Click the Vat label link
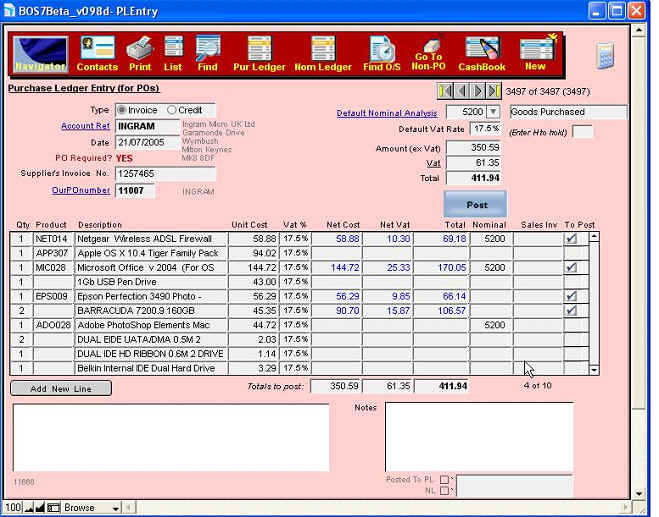The image size is (659, 517). (x=433, y=163)
